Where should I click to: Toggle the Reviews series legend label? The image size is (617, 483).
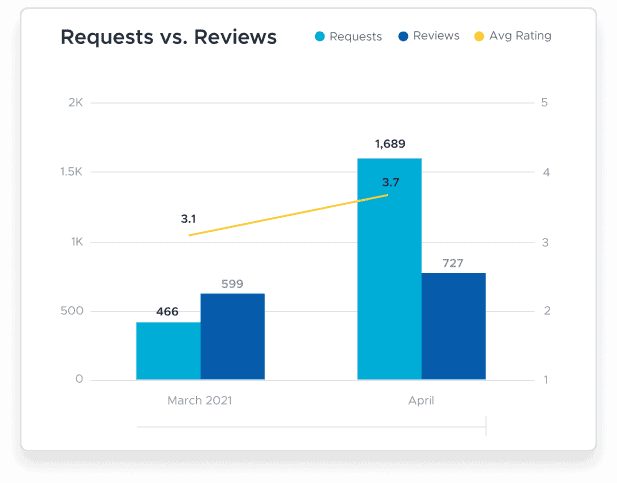tap(436, 36)
